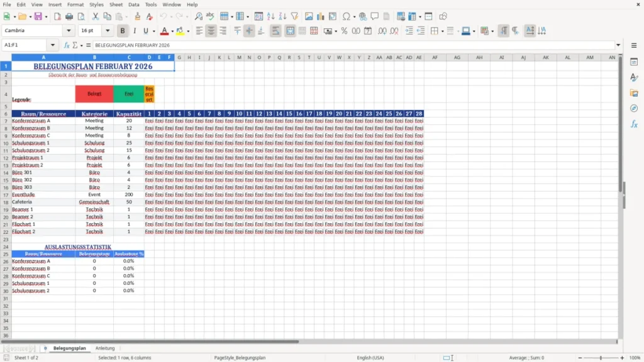This screenshot has width=644, height=362.
Task: Open the Sheet menu
Action: click(x=116, y=4)
